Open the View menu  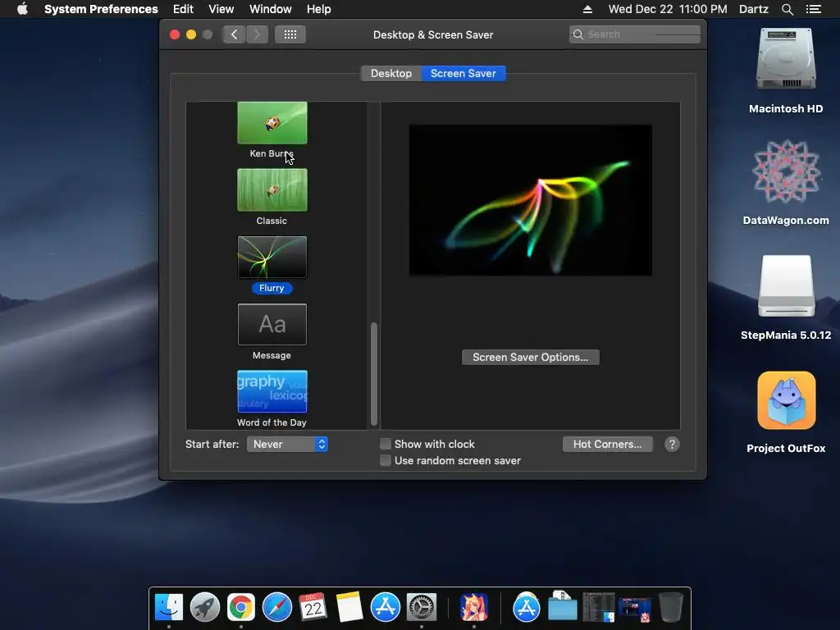coord(221,9)
